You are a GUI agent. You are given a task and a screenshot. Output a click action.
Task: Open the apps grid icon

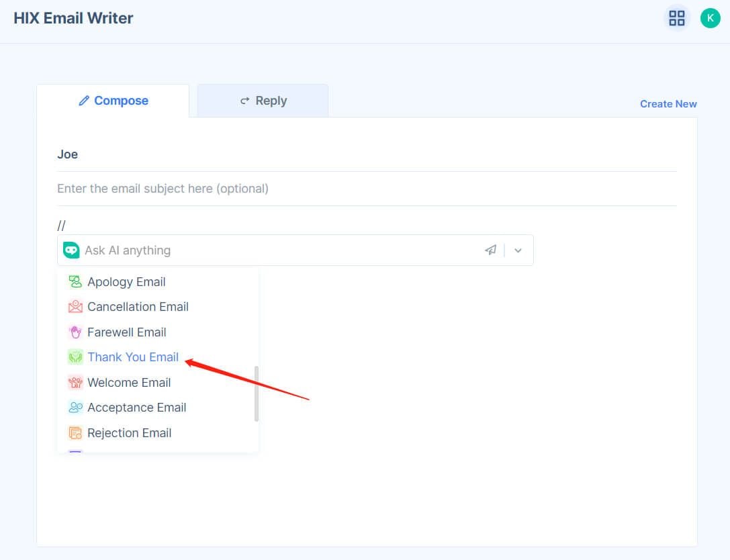(676, 18)
